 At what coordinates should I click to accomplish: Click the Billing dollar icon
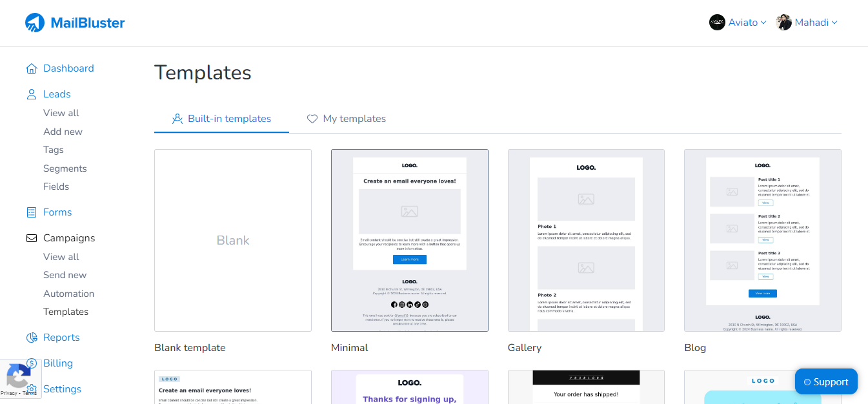tap(31, 363)
